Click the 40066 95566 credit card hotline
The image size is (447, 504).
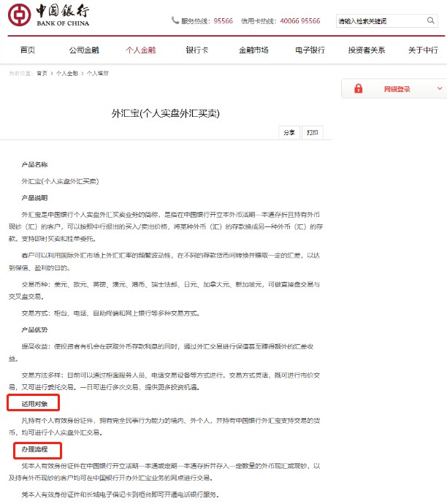coord(299,21)
